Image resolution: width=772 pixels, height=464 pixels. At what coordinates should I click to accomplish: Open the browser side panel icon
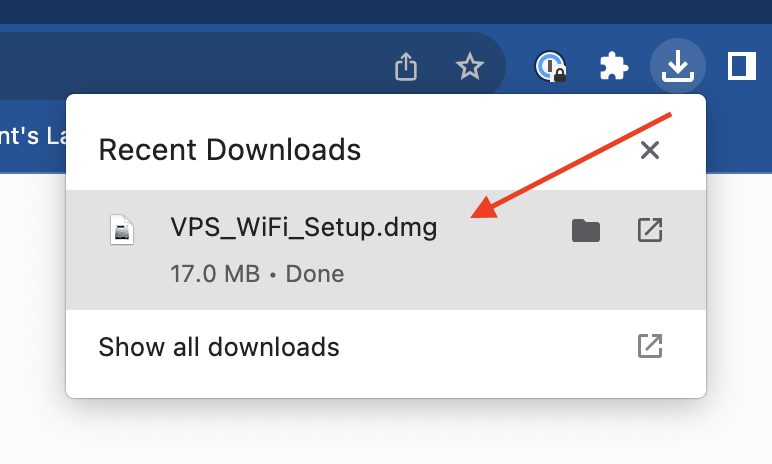[741, 66]
